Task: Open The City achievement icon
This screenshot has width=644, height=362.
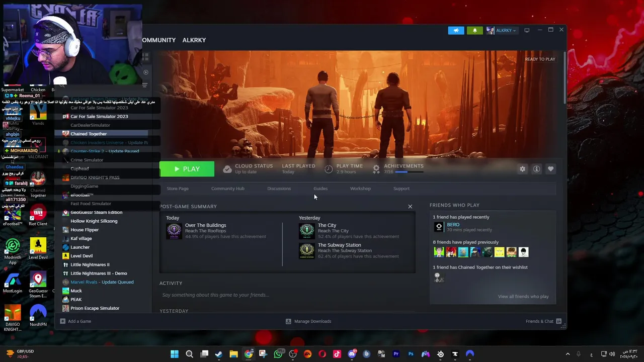Action: 306,231
